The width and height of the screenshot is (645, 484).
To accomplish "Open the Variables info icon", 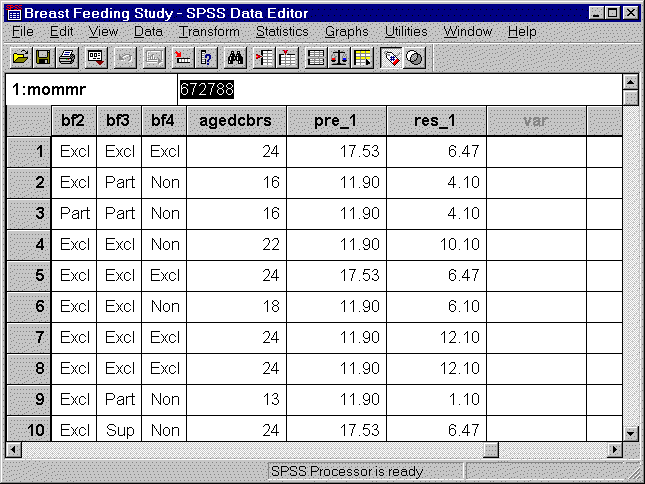I will [205, 57].
